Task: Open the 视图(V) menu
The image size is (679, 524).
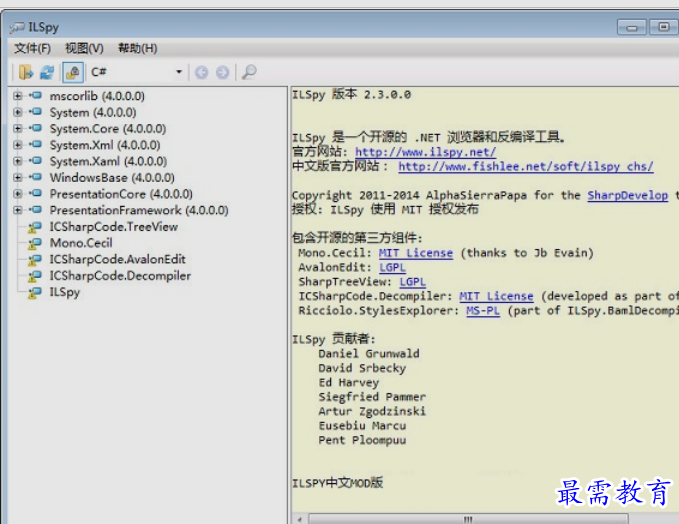Action: pos(84,48)
